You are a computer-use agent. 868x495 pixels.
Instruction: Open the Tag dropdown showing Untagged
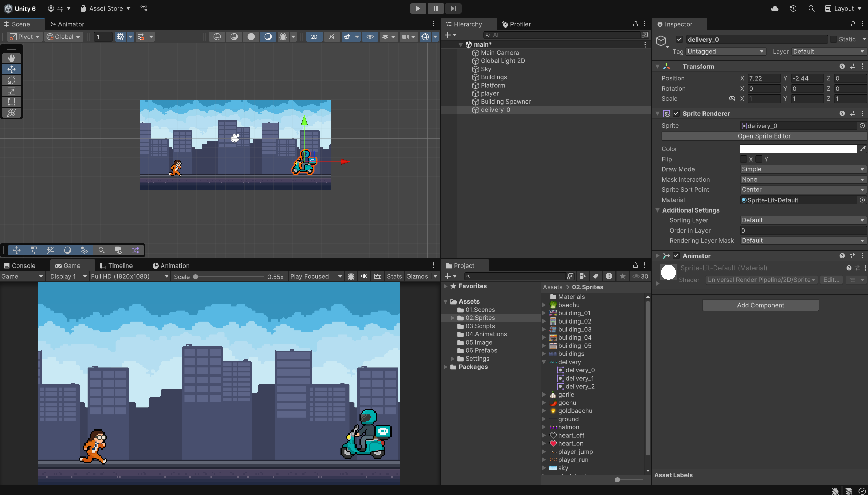click(725, 51)
